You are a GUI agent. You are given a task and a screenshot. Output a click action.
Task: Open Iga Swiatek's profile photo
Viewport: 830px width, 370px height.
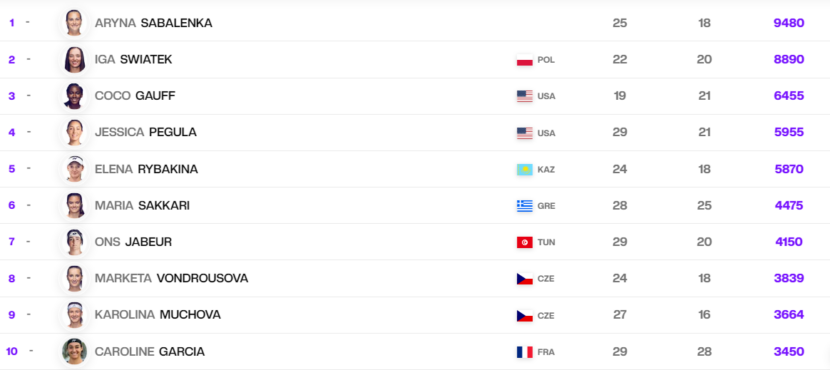(74, 59)
